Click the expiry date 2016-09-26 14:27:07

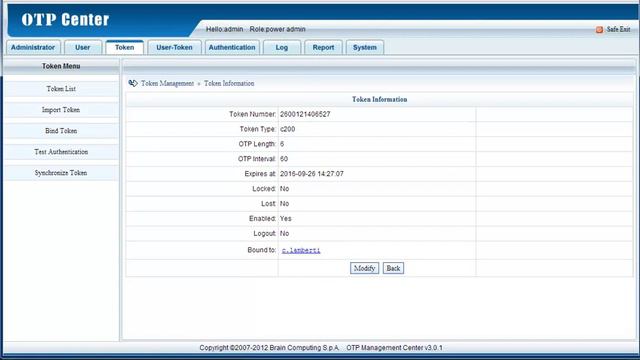(312, 174)
